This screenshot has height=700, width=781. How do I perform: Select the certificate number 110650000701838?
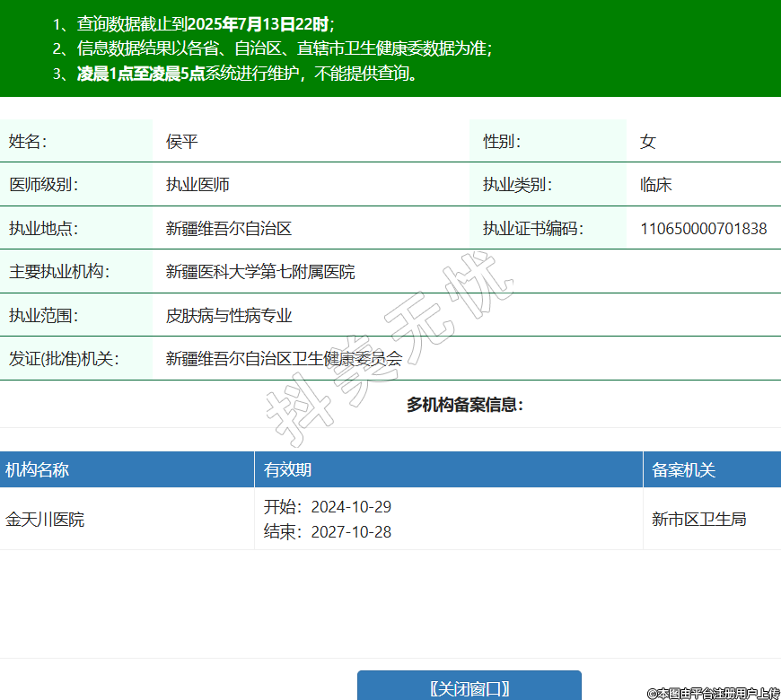[703, 229]
